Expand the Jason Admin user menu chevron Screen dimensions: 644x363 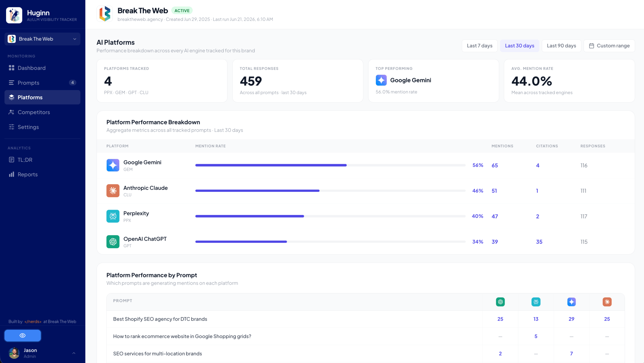click(74, 353)
